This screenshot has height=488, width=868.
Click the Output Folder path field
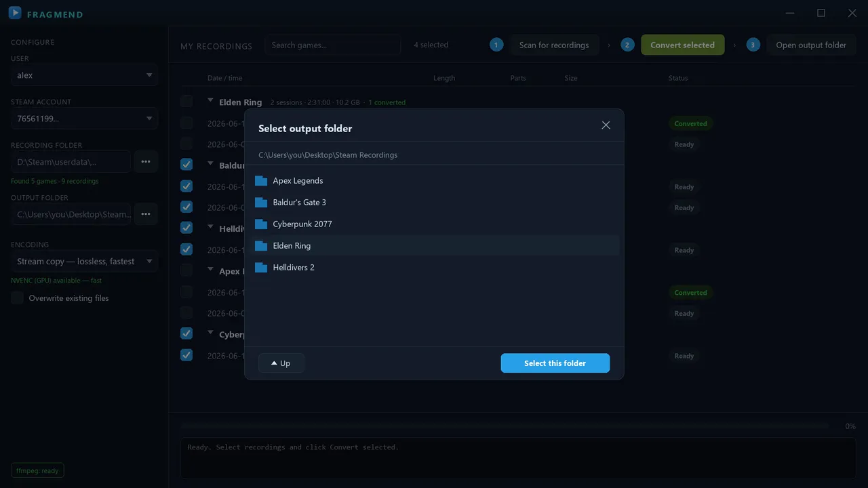(71, 214)
